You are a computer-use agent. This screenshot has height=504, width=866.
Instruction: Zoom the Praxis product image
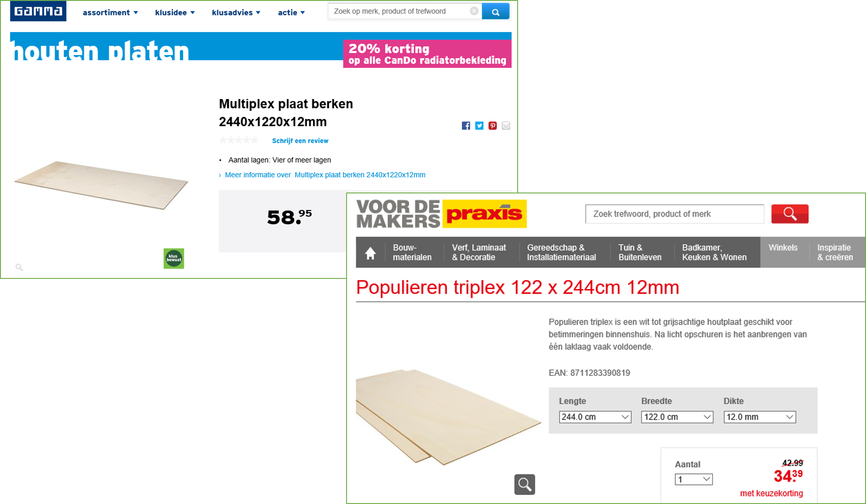tap(524, 484)
